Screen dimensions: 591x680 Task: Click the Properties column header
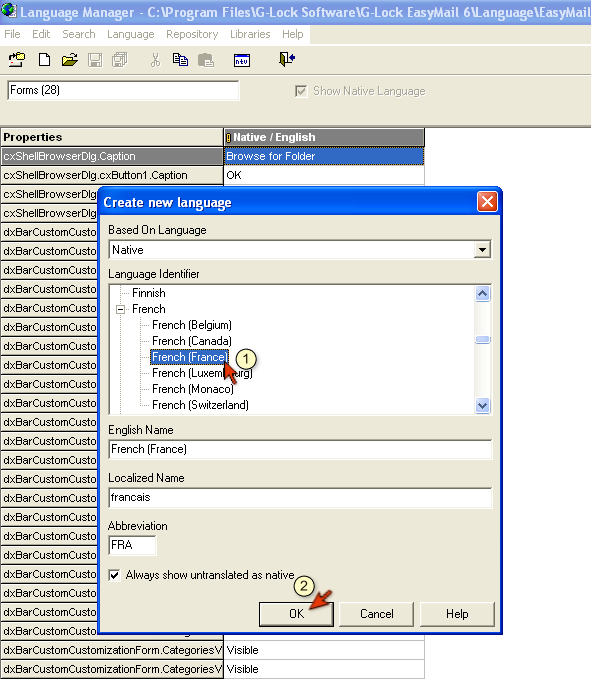pos(111,137)
